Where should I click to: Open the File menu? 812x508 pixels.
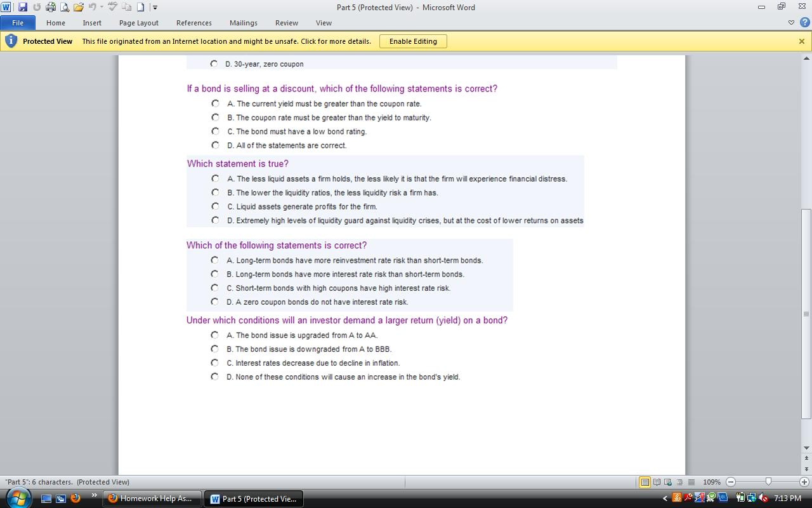18,22
